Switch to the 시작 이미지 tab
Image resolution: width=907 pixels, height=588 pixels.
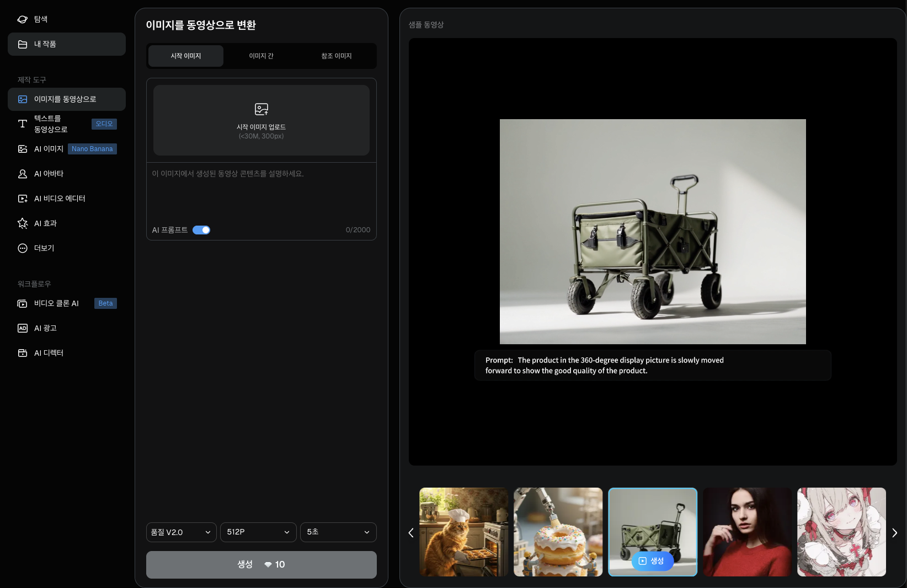186,56
